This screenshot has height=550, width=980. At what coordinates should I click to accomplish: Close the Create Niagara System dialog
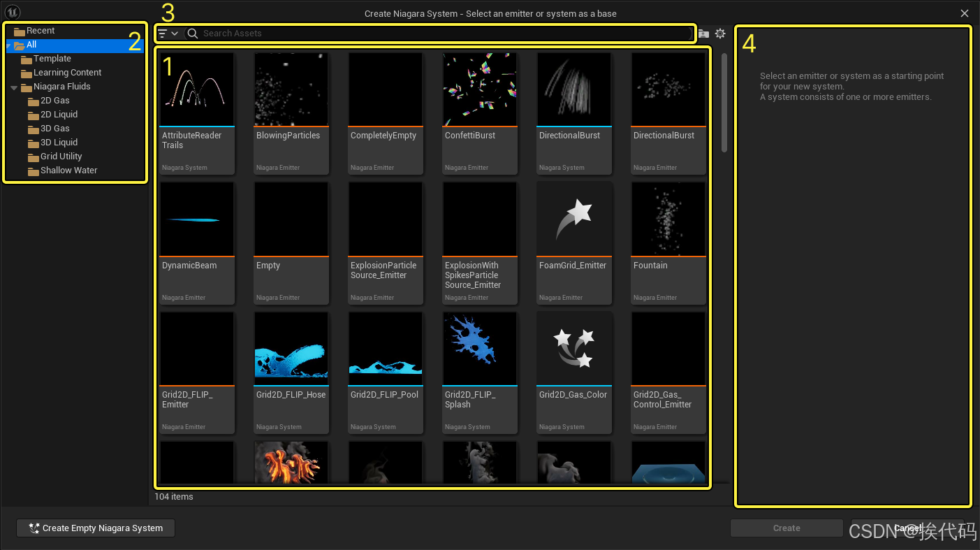pyautogui.click(x=965, y=13)
